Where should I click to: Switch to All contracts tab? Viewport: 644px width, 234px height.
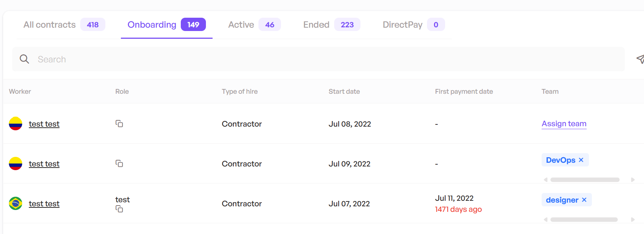coord(64,25)
